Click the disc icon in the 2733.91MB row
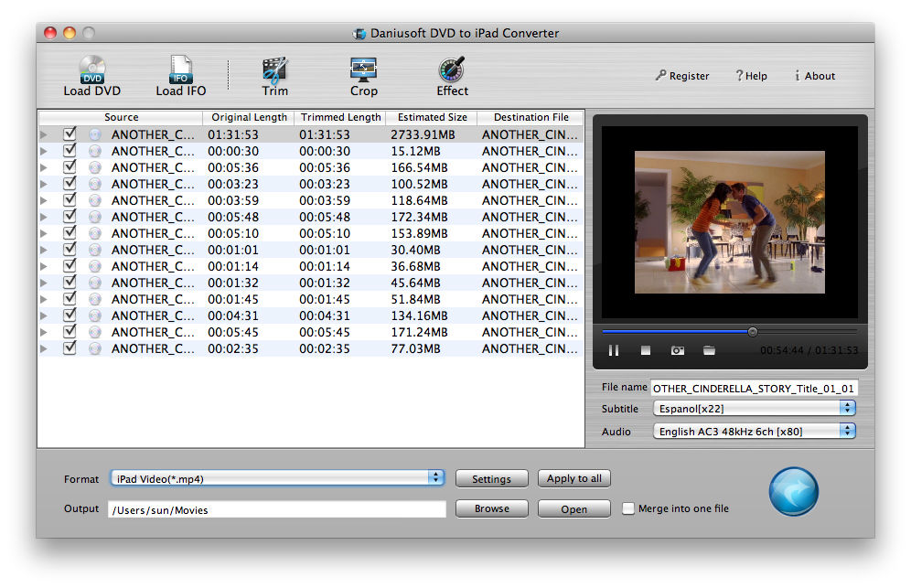 95,134
